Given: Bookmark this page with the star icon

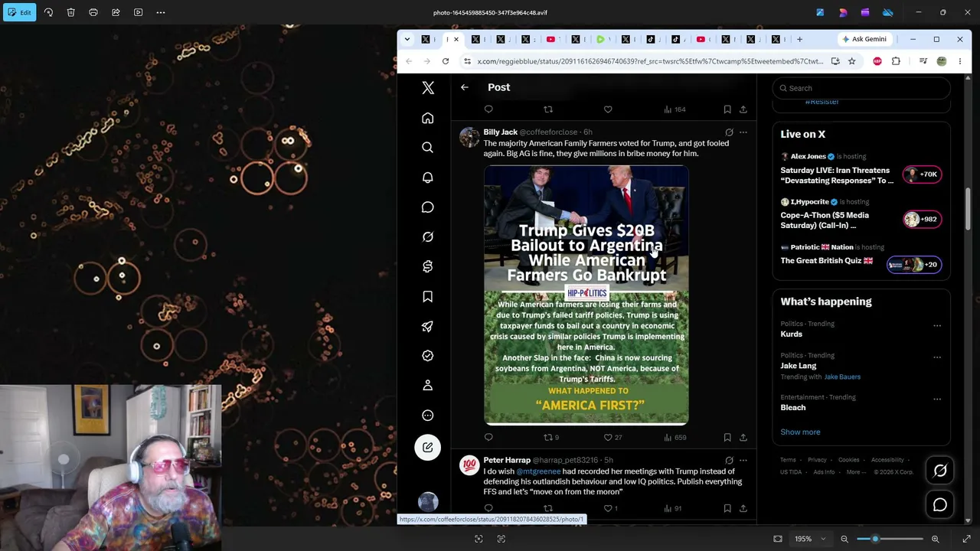Looking at the screenshot, I should [851, 61].
